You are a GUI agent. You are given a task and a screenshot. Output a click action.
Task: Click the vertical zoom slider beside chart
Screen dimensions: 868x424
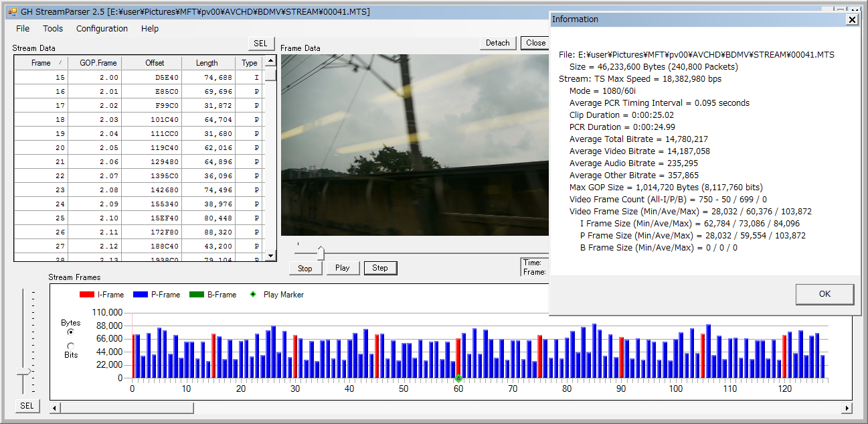[24, 372]
